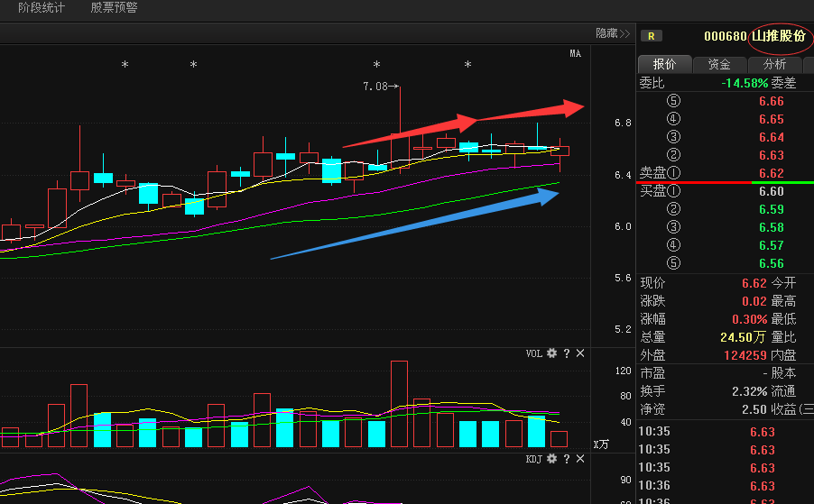Image resolution: width=814 pixels, height=504 pixels.
Task: Select 买盘① price 6.60
Action: click(772, 191)
